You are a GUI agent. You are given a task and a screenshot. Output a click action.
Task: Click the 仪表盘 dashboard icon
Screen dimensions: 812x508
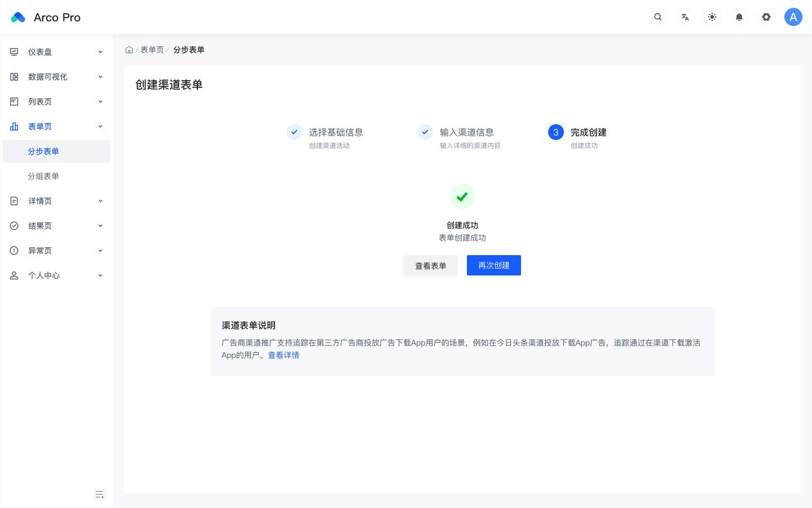pyautogui.click(x=14, y=52)
